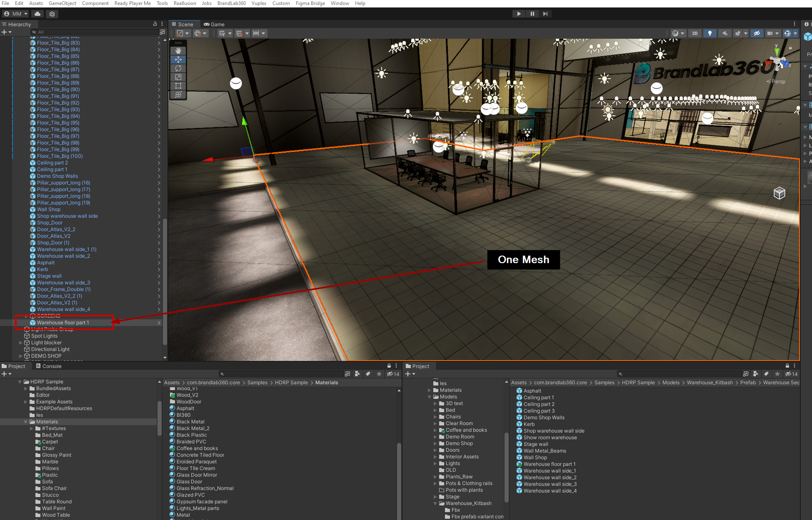Switch to the Game tab
812x520 pixels.
pos(214,24)
